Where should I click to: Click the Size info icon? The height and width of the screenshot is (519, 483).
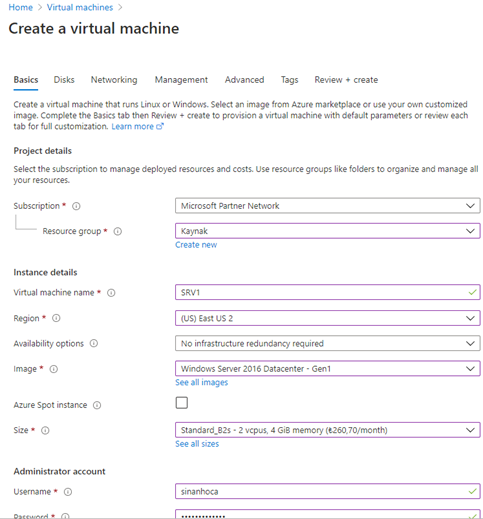[x=45, y=430]
